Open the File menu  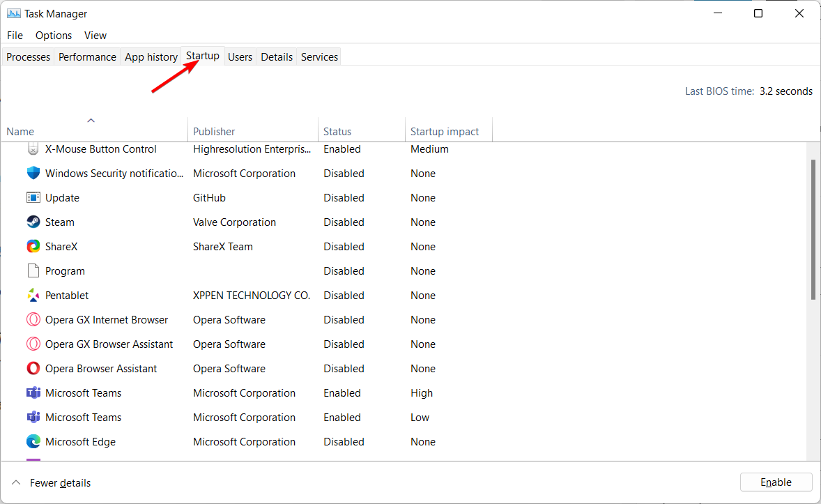tap(15, 35)
